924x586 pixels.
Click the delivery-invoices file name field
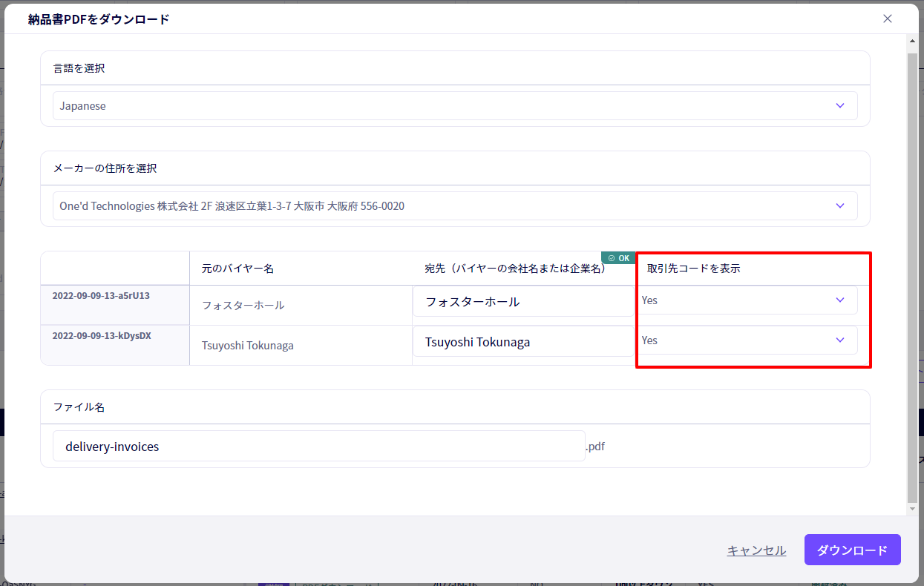tap(319, 447)
